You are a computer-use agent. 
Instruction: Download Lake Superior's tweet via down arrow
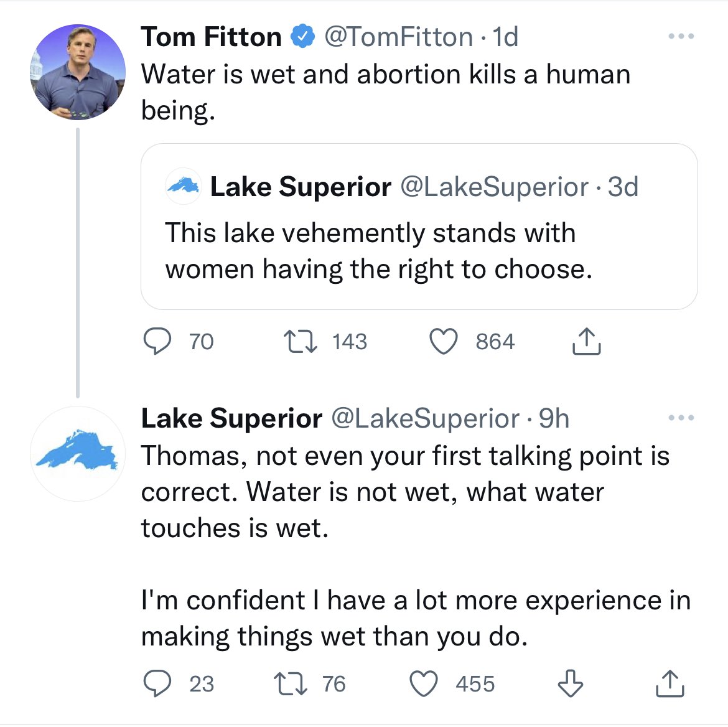point(570,683)
